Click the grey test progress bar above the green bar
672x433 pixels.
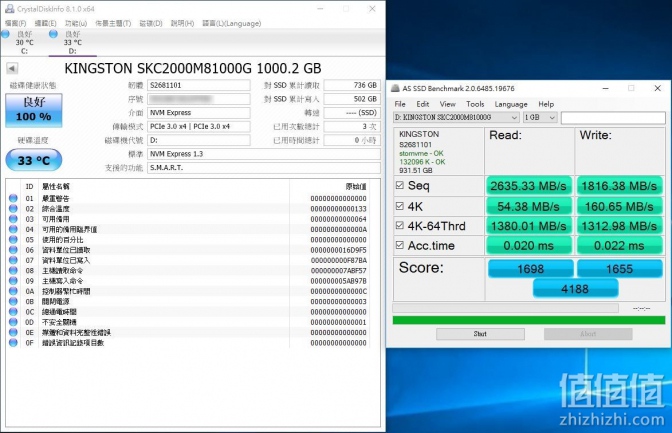pyautogui.click(x=506, y=308)
